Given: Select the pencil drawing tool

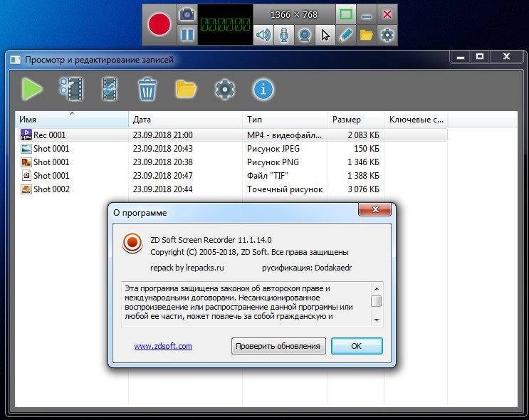Looking at the screenshot, I should (x=346, y=35).
